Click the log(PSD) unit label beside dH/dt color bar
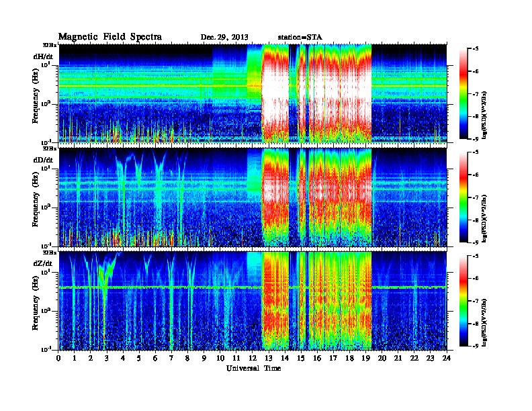The image size is (532, 411). click(484, 115)
